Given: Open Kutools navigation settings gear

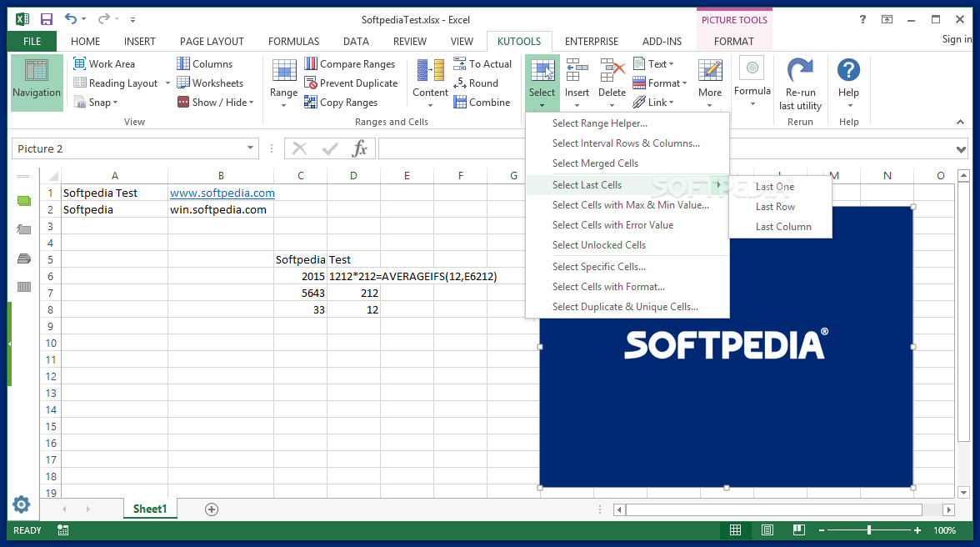Looking at the screenshot, I should tap(22, 504).
